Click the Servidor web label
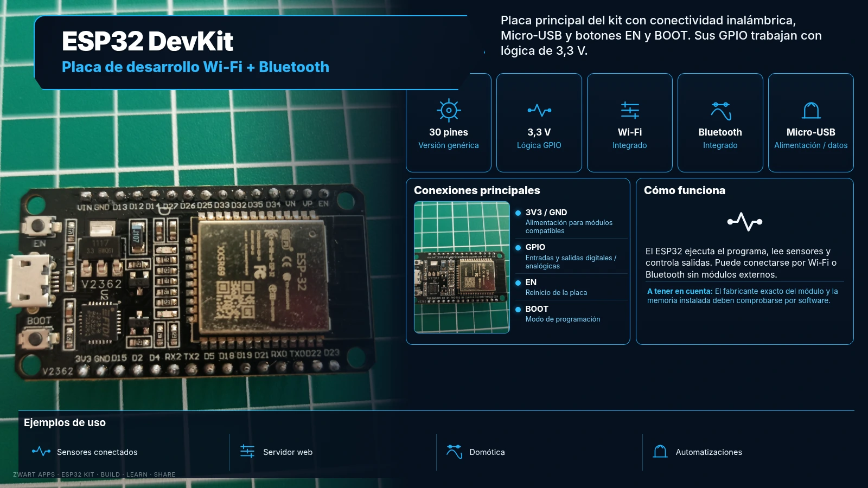 click(288, 452)
